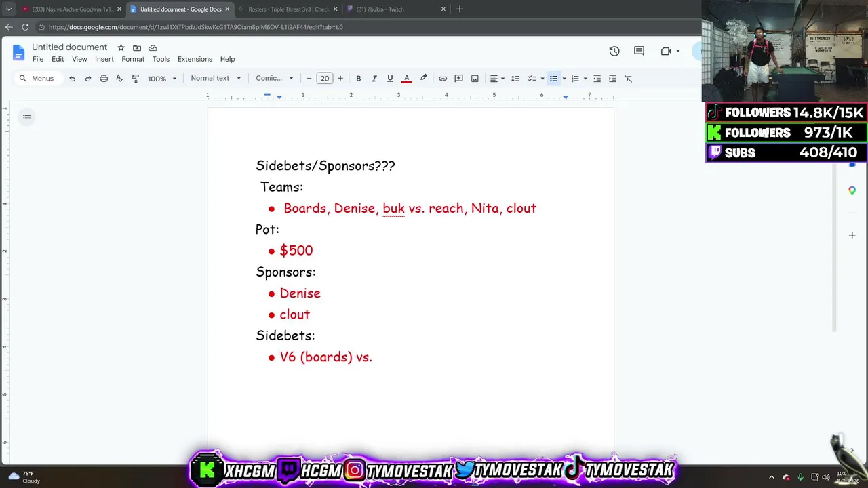
Task: Toggle the numbered list button
Action: (x=575, y=79)
